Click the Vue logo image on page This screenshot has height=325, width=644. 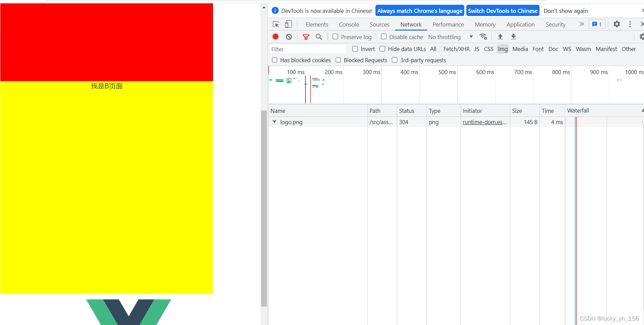pyautogui.click(x=129, y=312)
